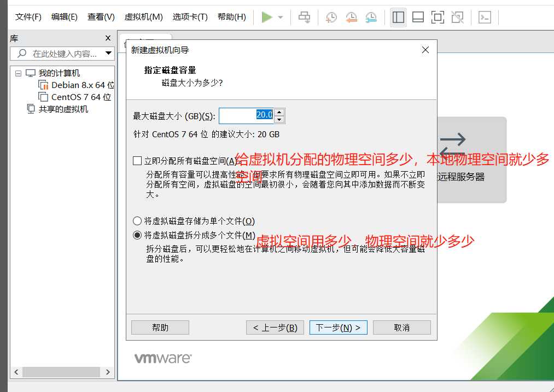
Task: Enter full screen mode icon
Action: 438,17
